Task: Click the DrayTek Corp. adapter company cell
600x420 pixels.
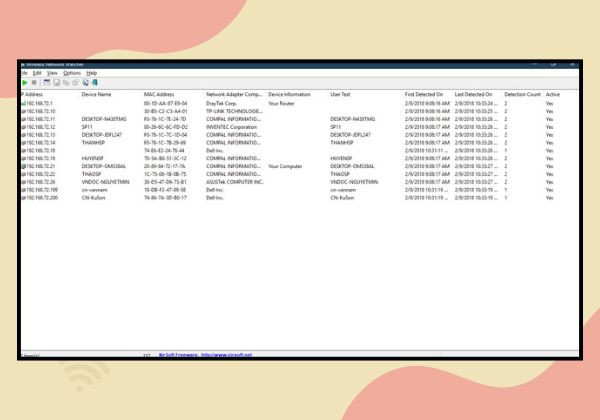Action: coord(222,104)
